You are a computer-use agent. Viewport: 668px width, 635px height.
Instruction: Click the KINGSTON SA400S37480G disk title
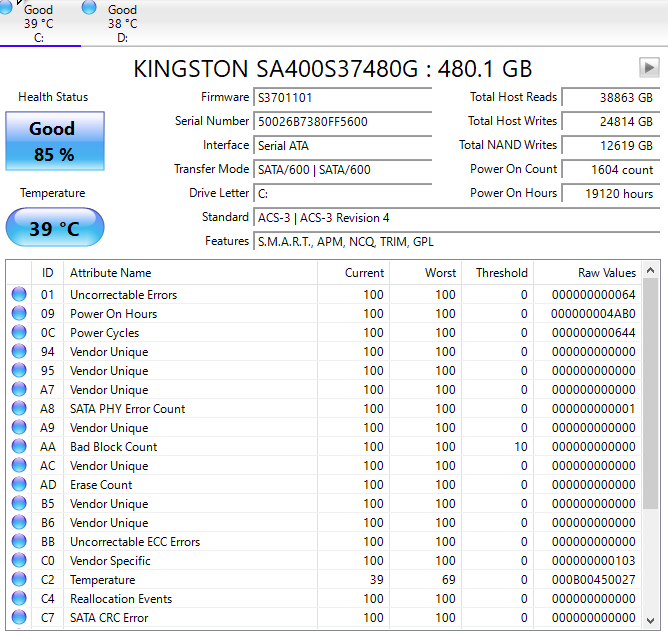pos(333,69)
